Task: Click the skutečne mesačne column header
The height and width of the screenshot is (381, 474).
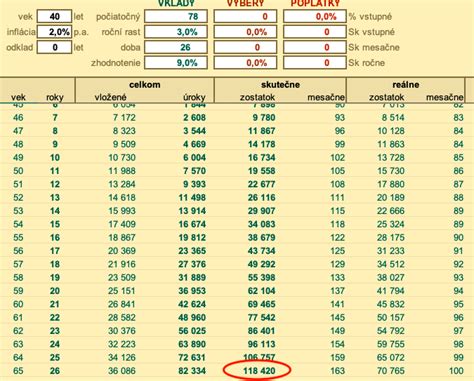Action: (x=326, y=97)
